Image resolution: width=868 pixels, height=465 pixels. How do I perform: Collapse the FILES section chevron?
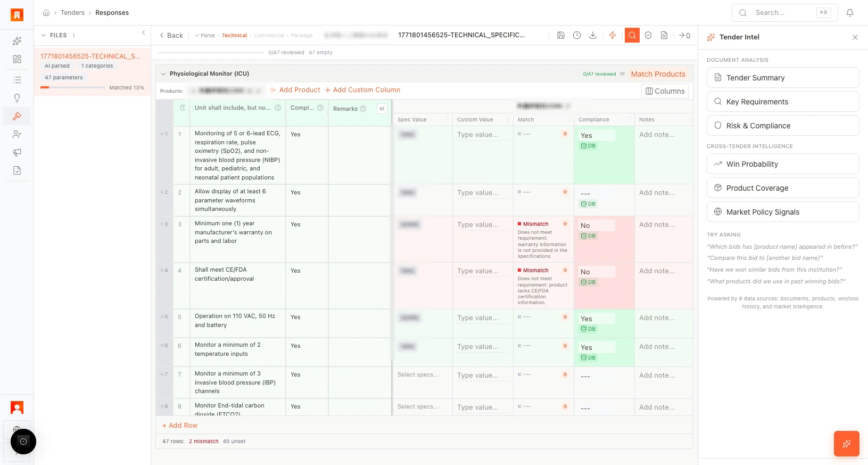coord(44,35)
